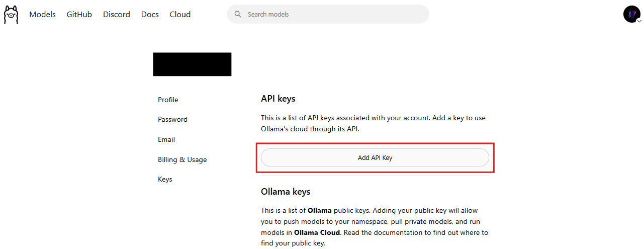Click the blacked-out username block

click(x=192, y=64)
